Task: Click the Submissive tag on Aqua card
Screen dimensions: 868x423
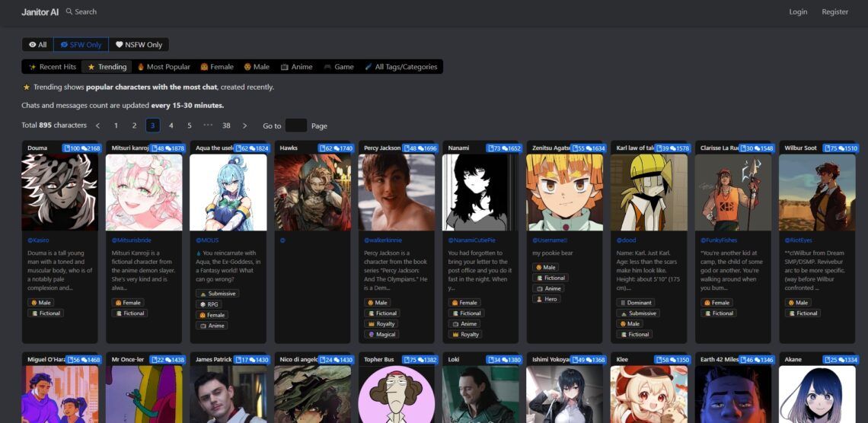Action: (217, 294)
